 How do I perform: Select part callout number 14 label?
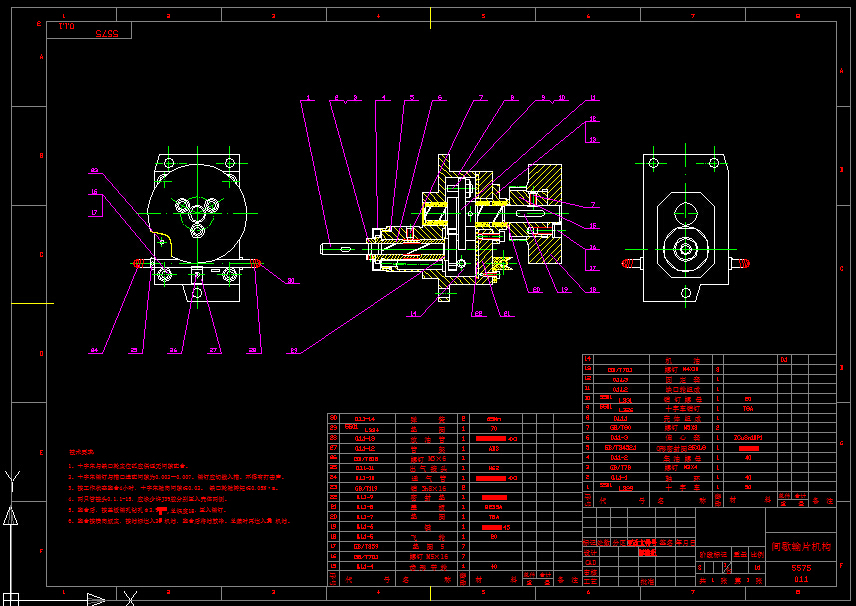coord(413,313)
